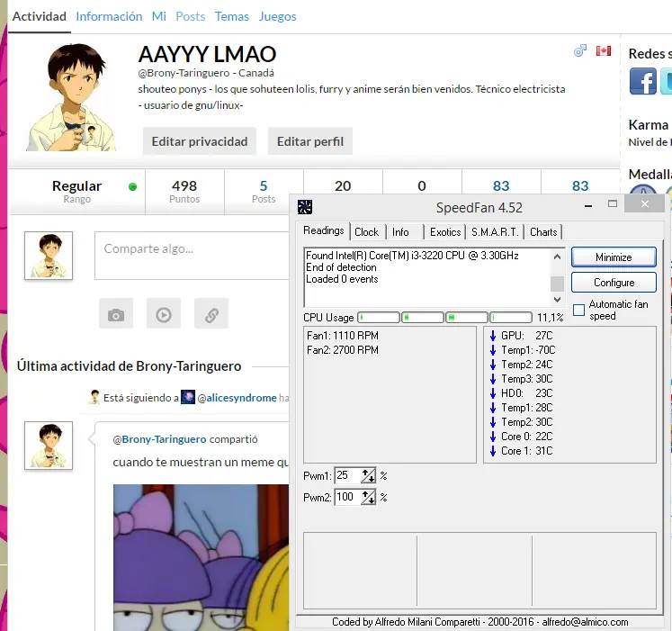Click the small avatar beside Está siguiendo
Screen dimensions: 672x631
(94, 397)
